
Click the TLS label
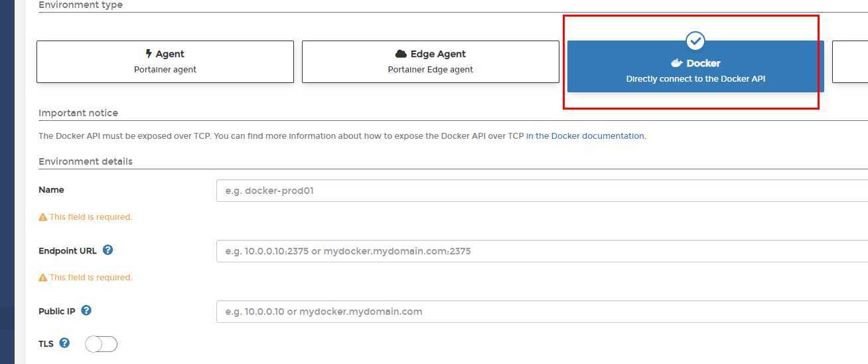pyautogui.click(x=46, y=344)
